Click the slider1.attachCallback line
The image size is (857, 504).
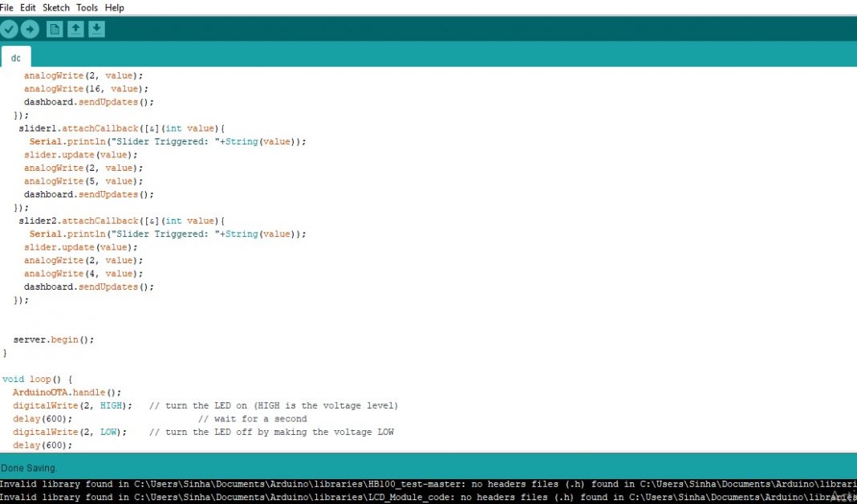(122, 128)
